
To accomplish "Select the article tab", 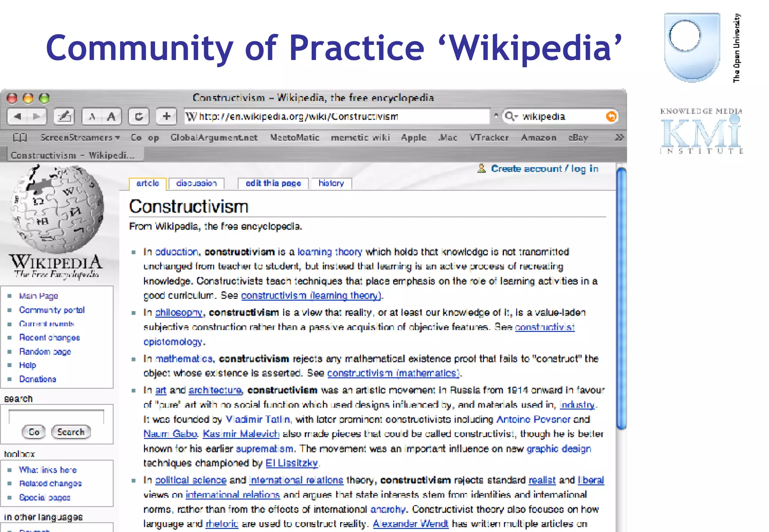I will [148, 183].
